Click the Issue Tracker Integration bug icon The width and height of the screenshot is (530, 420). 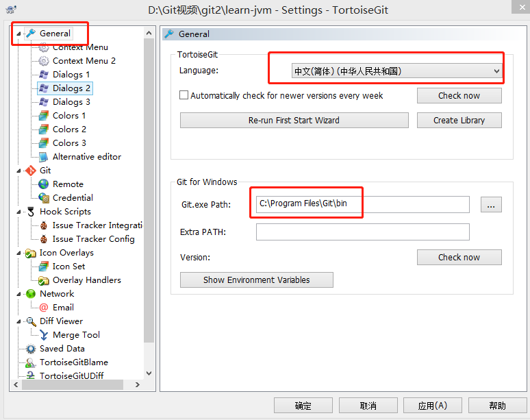[44, 225]
